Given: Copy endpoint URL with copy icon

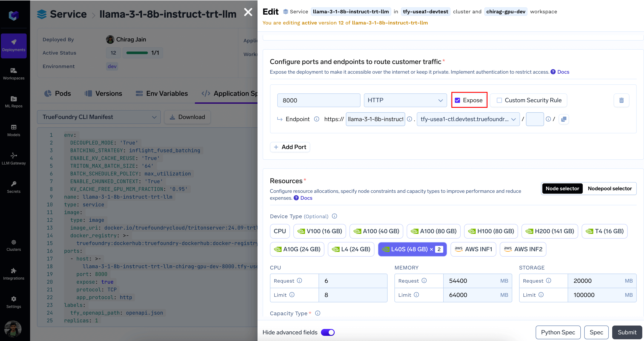Looking at the screenshot, I should (564, 119).
